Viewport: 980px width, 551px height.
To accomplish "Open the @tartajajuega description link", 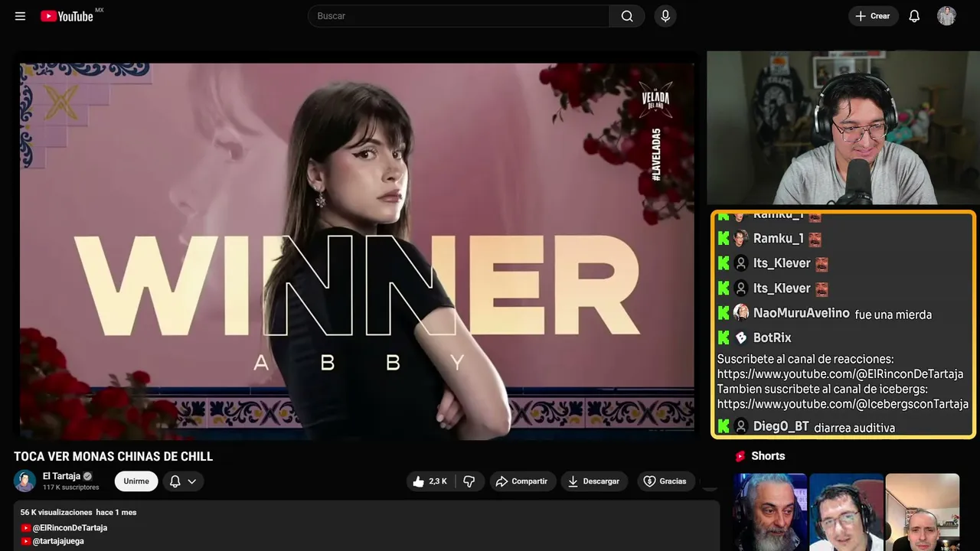I will pyautogui.click(x=58, y=541).
